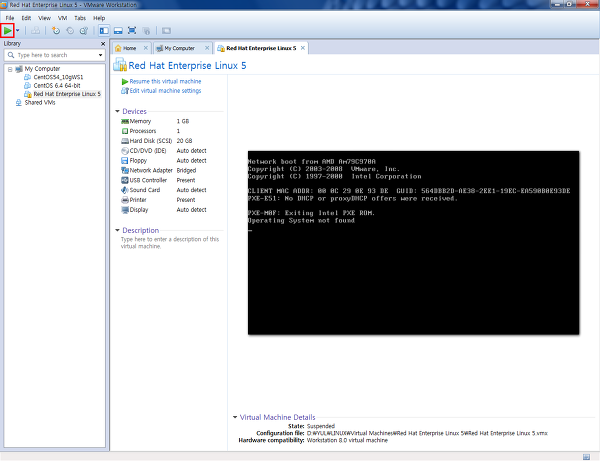
Task: Close the My Computer tab
Action: [x=207, y=48]
